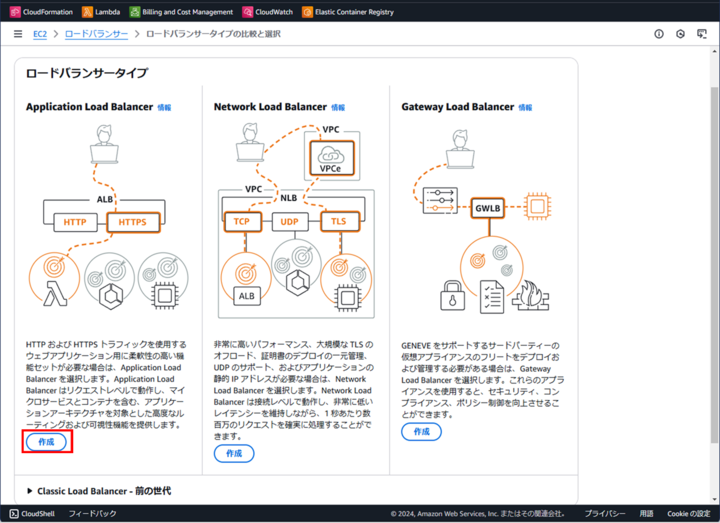Open フィードバック in the footer
720x523 pixels.
[x=92, y=513]
